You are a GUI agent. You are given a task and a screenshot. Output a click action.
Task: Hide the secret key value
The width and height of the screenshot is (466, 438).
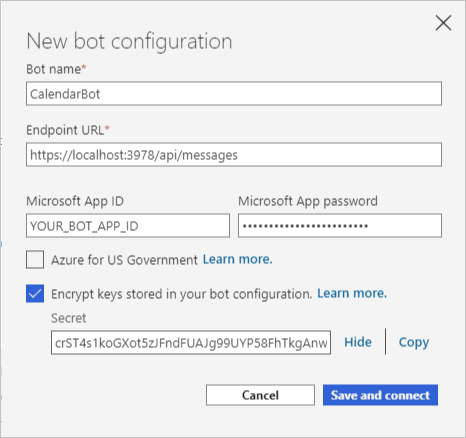click(358, 342)
